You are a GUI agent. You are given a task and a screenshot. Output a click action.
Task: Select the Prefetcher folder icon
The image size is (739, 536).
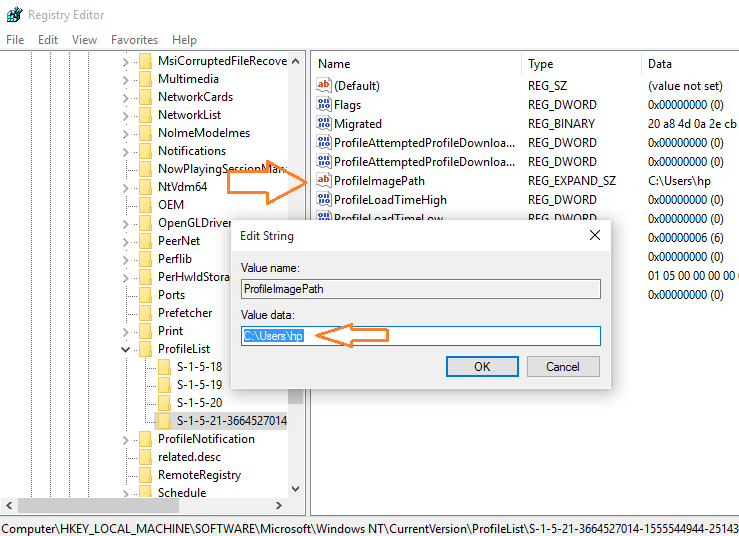146,313
